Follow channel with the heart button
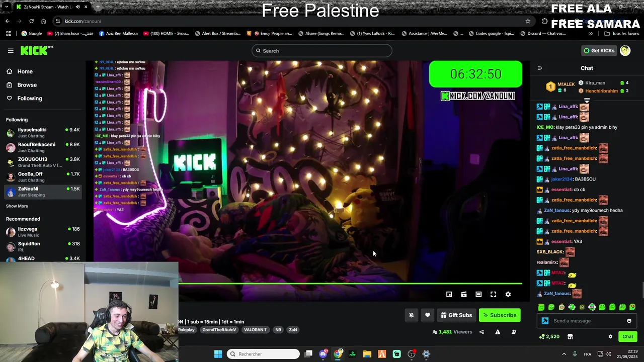 pyautogui.click(x=427, y=315)
